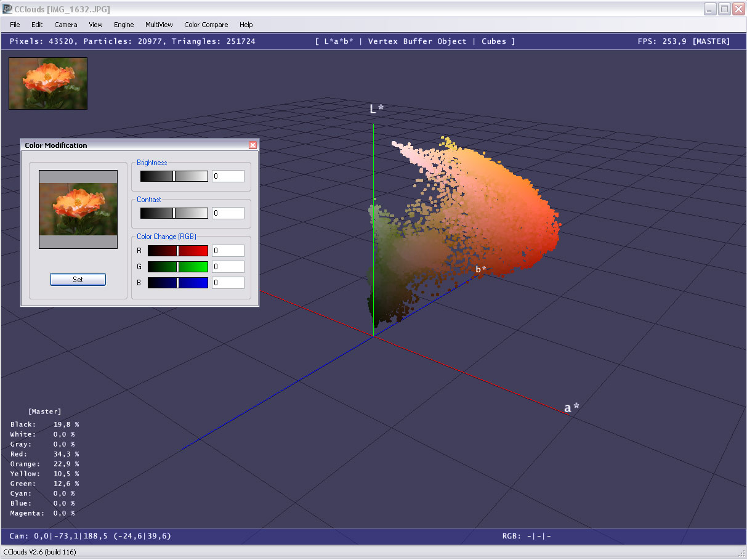Open the Camera menu
Viewport: 747px width, 560px height.
coord(66,25)
